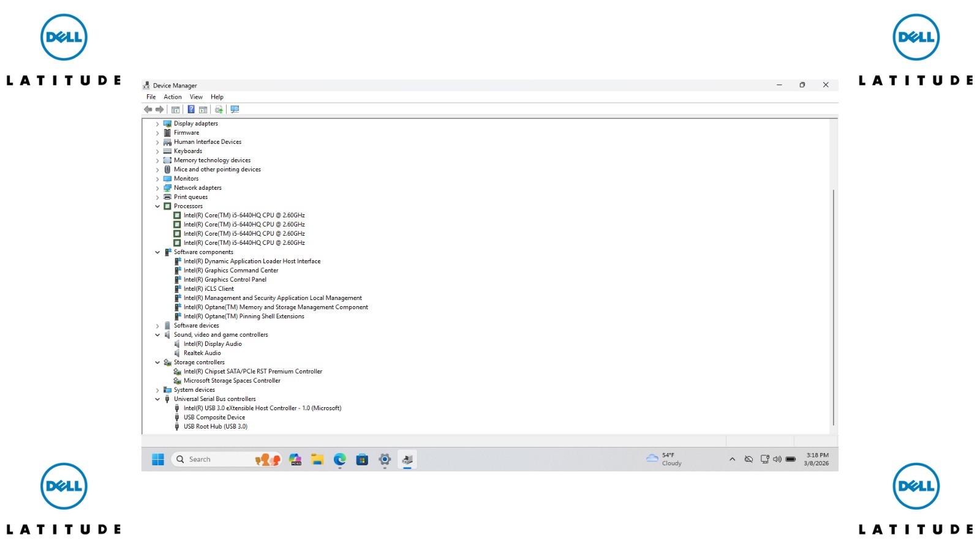The height and width of the screenshot is (551, 980).
Task: Open the Action menu
Action: point(173,97)
